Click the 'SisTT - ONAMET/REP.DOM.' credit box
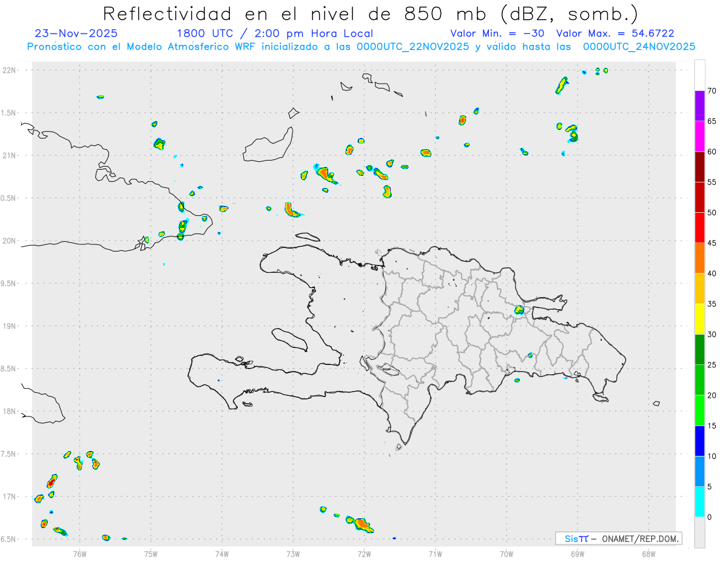This screenshot has height=562, width=728. (x=618, y=538)
